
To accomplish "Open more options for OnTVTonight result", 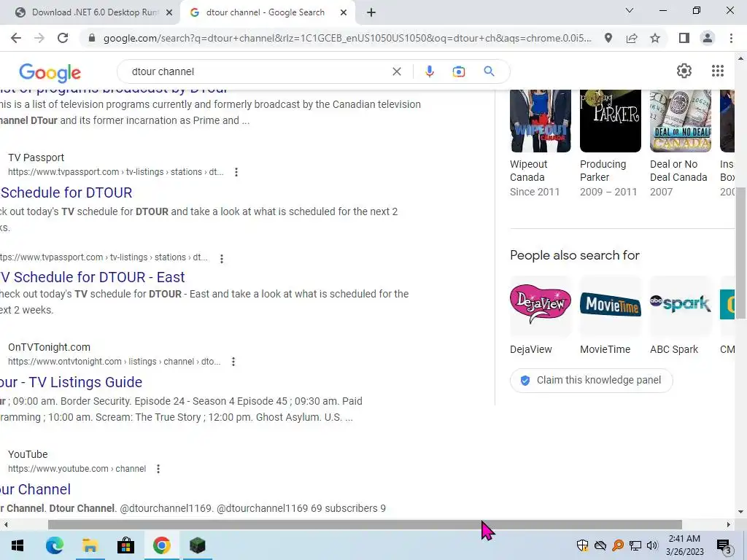I will pos(233,362).
